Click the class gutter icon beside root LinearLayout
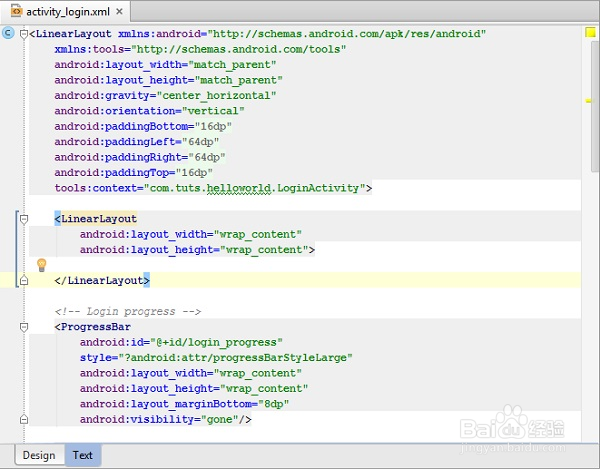This screenshot has height=469, width=600. click(8, 33)
